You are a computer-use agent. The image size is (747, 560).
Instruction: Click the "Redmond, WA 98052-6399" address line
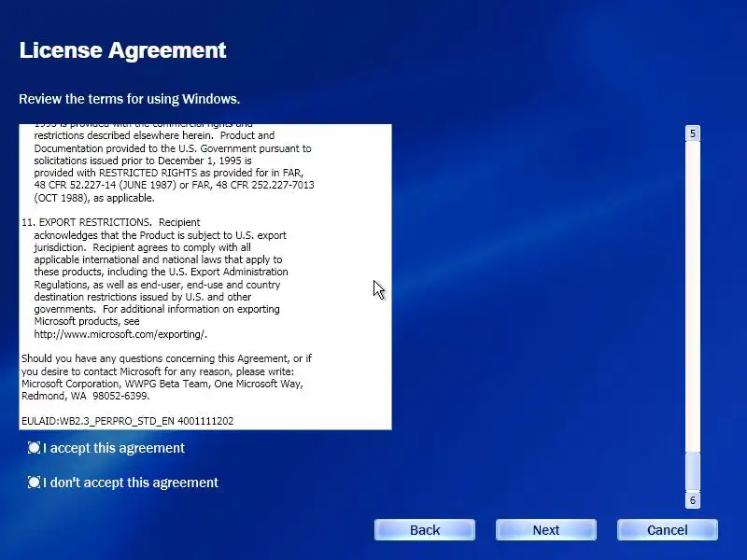[86, 396]
